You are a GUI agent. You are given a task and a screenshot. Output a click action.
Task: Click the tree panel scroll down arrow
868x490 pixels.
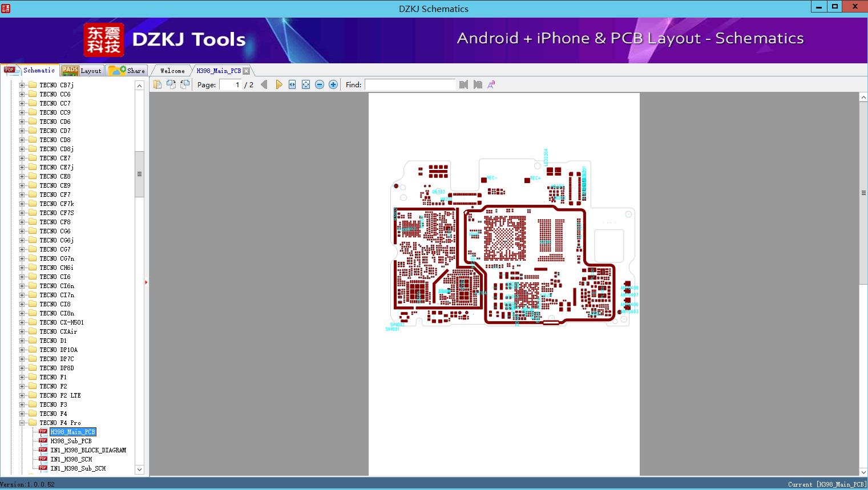(139, 469)
